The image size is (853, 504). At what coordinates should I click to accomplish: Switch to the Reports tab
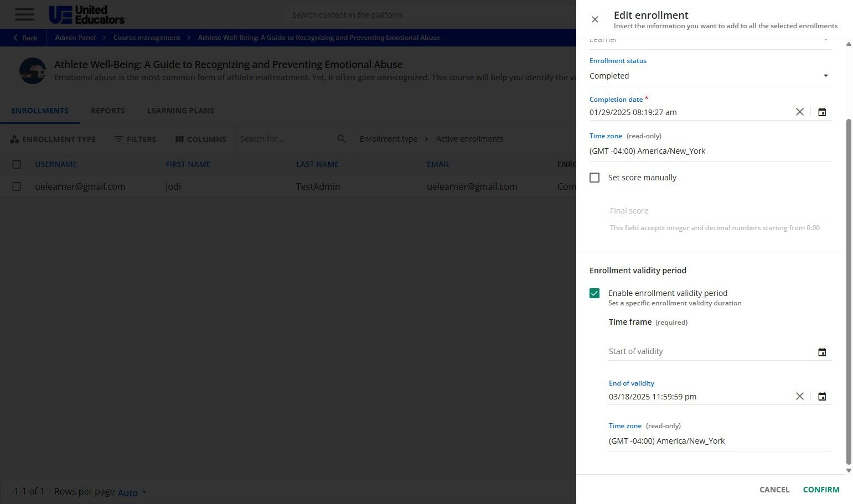pos(108,111)
